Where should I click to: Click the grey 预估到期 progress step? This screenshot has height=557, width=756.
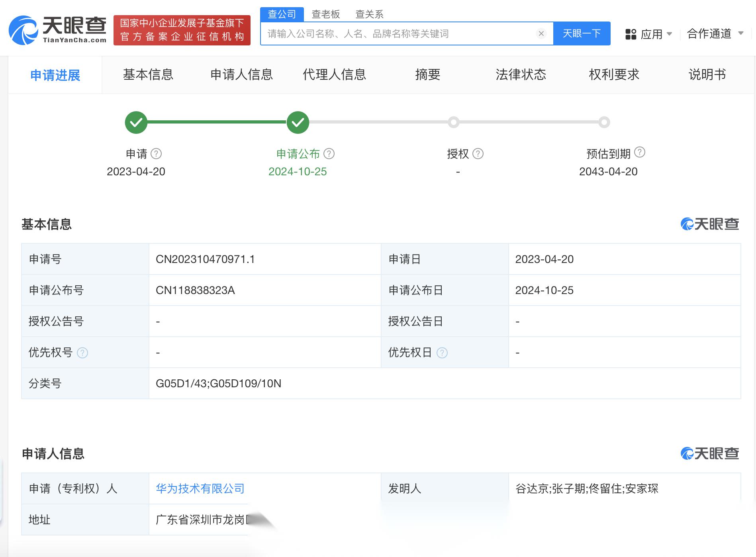(604, 122)
